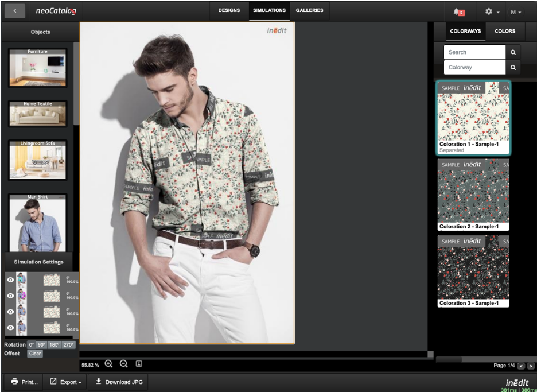Open the gear settings menu
Image resolution: width=537 pixels, height=392 pixels.
click(492, 11)
